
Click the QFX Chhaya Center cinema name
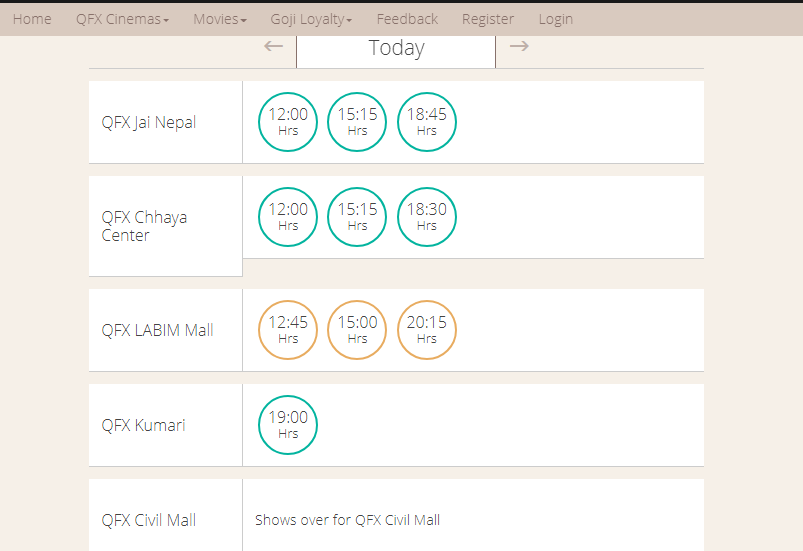(x=144, y=226)
